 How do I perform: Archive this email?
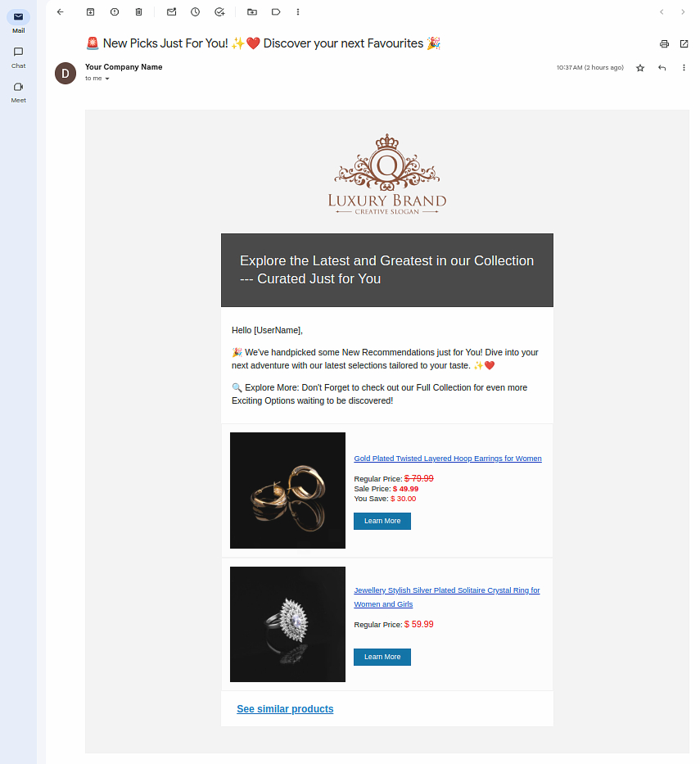point(91,11)
